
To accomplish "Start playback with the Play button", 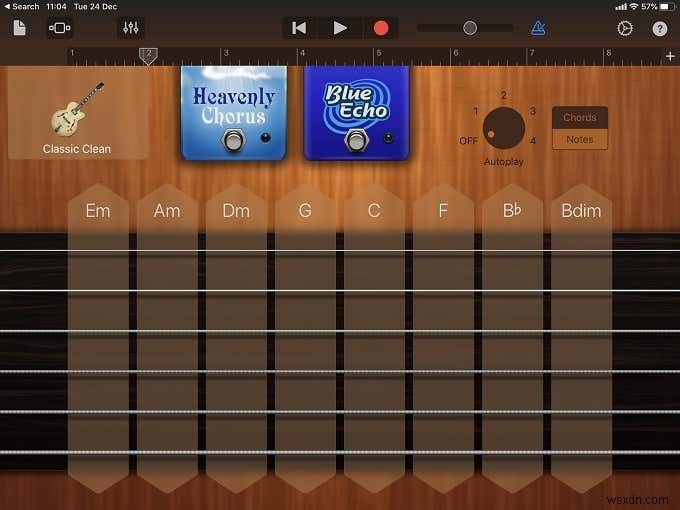I will (340, 28).
